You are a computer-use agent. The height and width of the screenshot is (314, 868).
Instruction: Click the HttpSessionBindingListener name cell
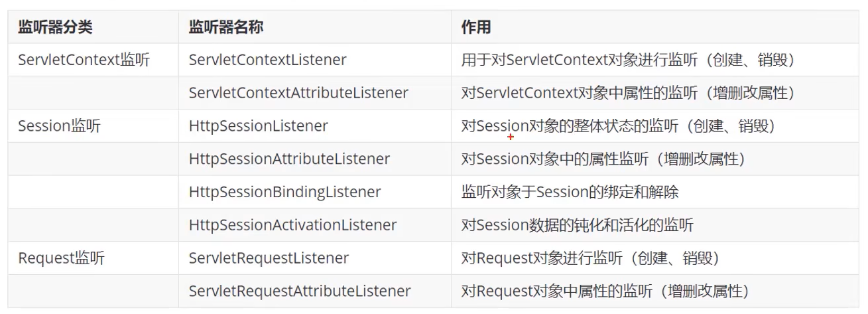[284, 193]
